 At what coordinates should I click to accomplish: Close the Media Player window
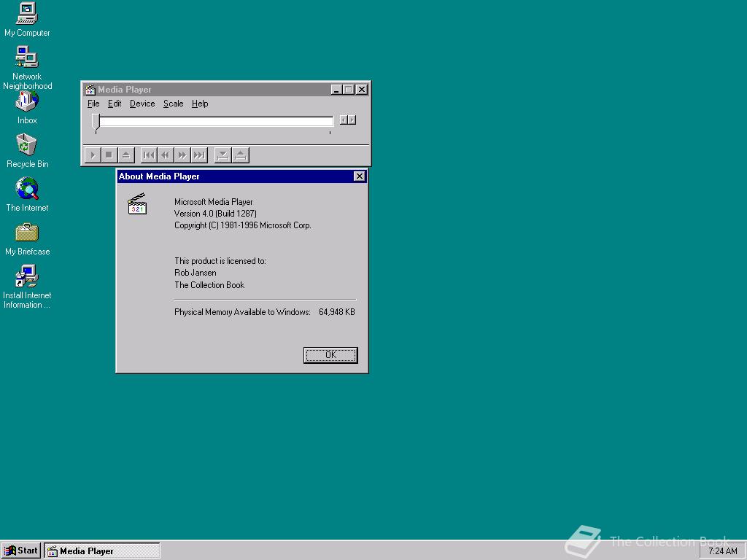[x=362, y=90]
